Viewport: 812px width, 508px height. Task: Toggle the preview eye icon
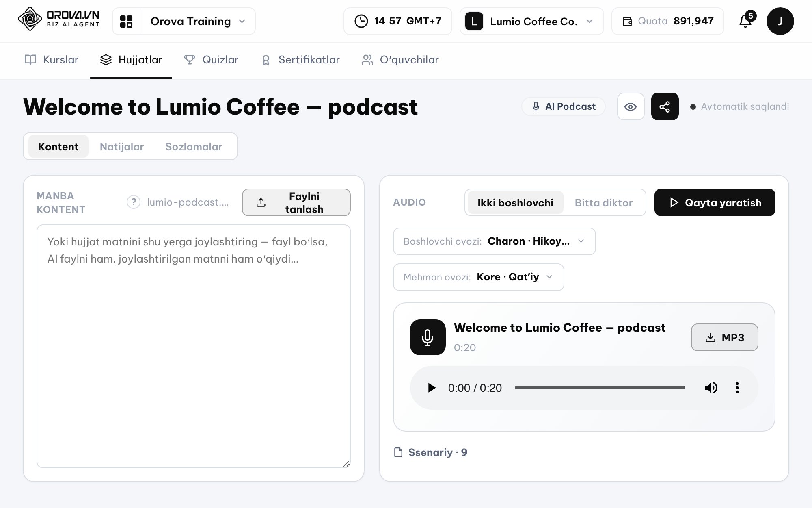(x=631, y=106)
